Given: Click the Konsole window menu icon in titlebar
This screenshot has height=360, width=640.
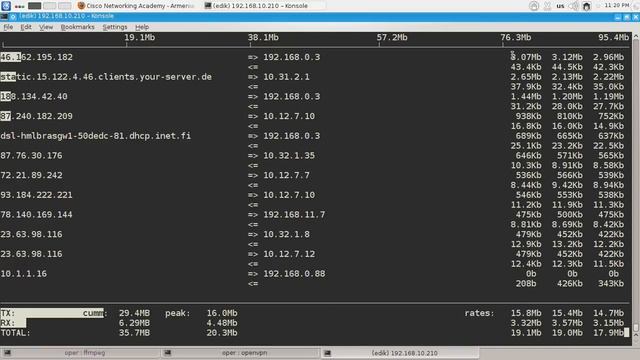Looking at the screenshot, I should (4, 16).
